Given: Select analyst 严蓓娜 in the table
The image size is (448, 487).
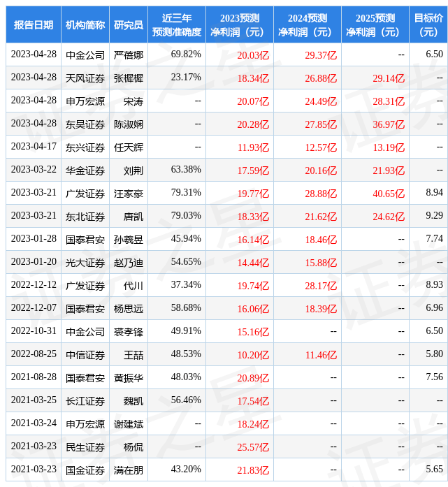Looking at the screenshot, I should tap(129, 54).
